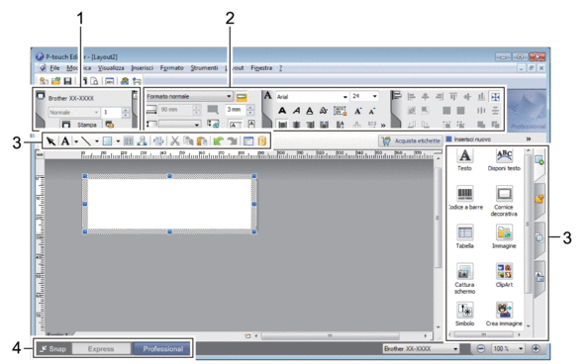Image resolution: width=588 pixels, height=364 pixels.
Task: Select the line drawing tool
Action: pyautogui.click(x=86, y=141)
